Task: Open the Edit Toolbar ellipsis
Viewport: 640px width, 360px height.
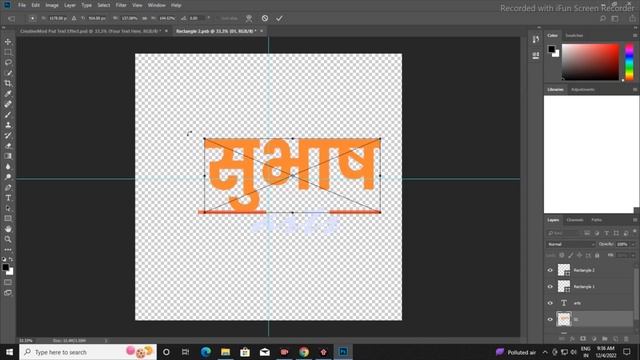Action: pyautogui.click(x=8, y=249)
